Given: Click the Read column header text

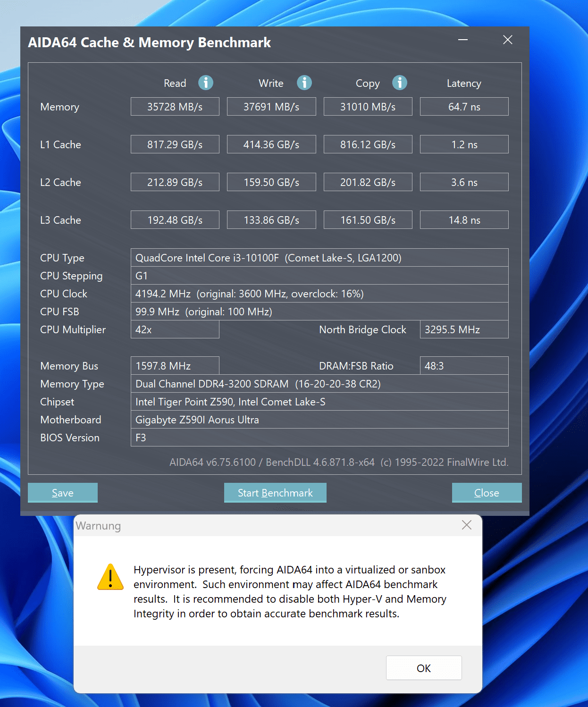Looking at the screenshot, I should pos(175,83).
